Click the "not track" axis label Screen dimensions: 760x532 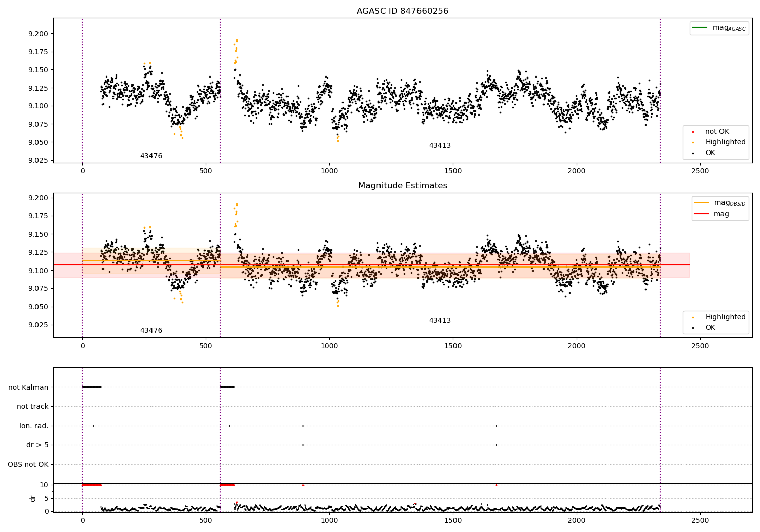click(32, 407)
